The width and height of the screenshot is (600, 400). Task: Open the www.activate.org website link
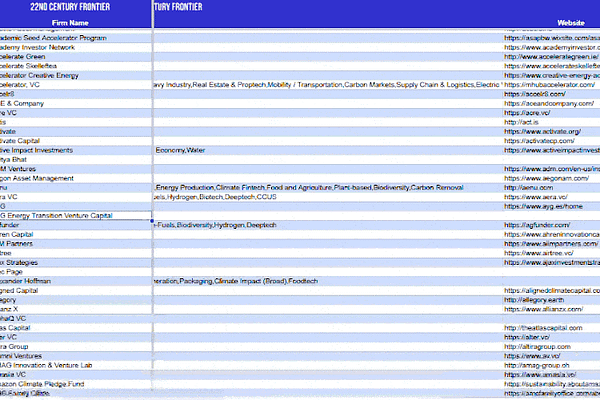tap(542, 131)
